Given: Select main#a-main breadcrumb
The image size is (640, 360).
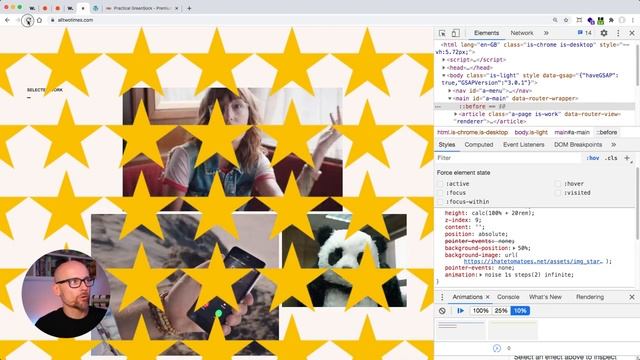Looking at the screenshot, I should pyautogui.click(x=572, y=133).
